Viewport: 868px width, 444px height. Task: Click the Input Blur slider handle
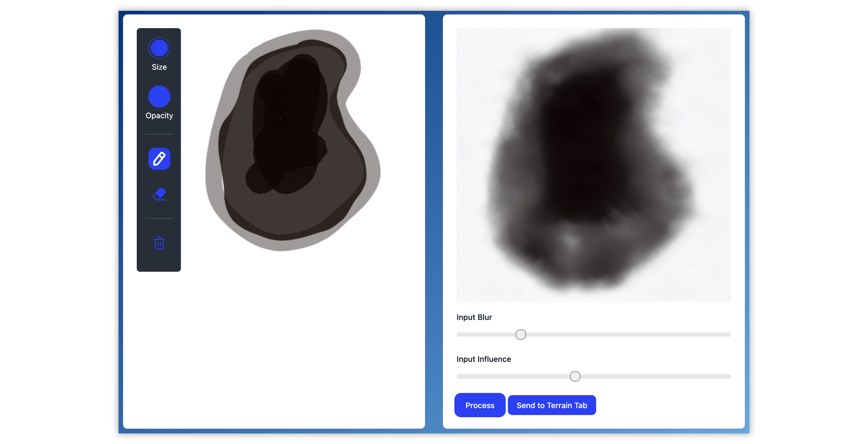(521, 335)
